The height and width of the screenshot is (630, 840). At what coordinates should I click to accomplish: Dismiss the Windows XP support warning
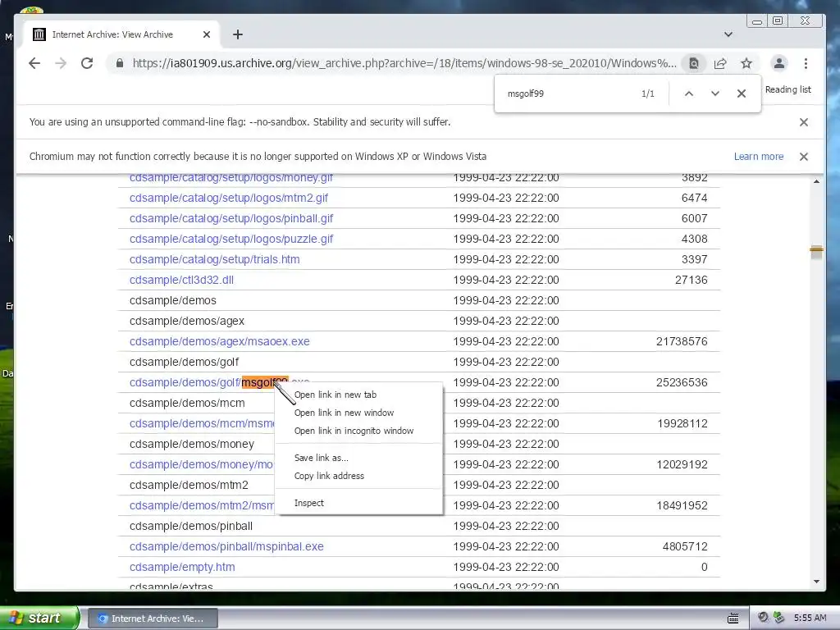(x=804, y=157)
